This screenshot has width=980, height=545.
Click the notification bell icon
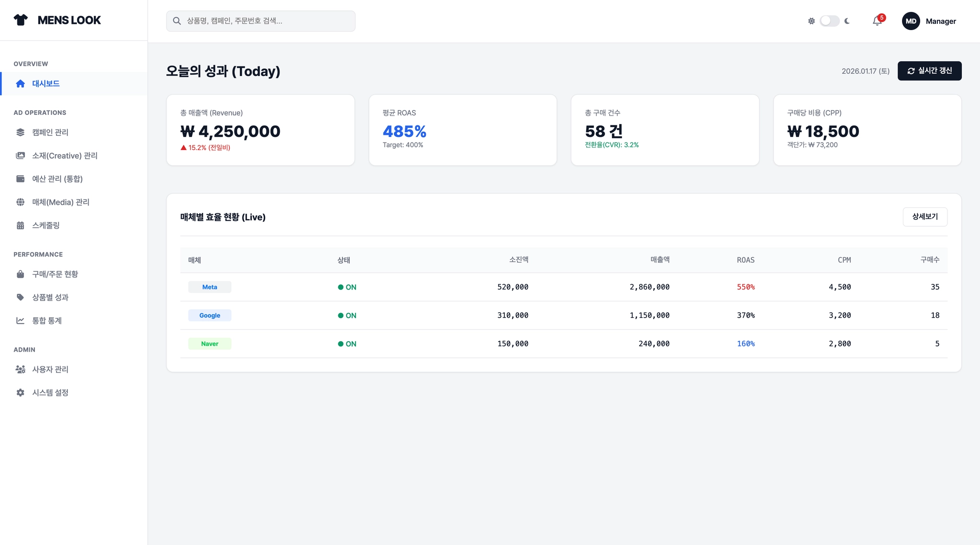(x=877, y=21)
